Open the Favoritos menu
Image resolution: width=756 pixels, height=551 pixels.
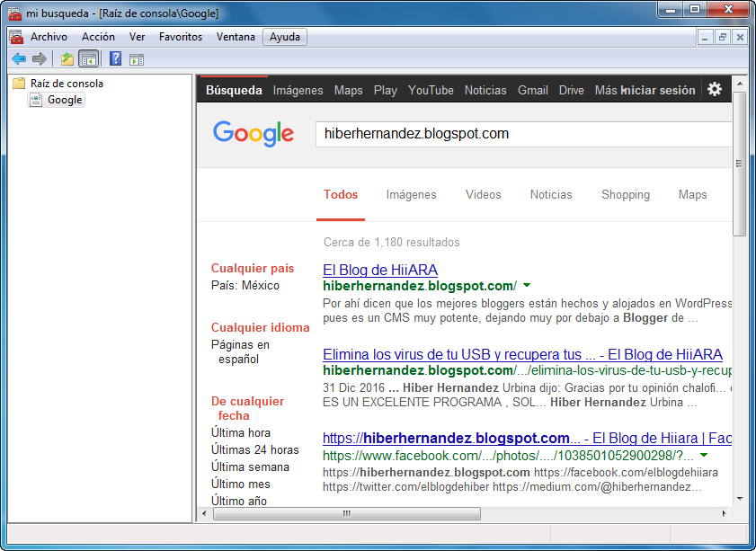[181, 37]
